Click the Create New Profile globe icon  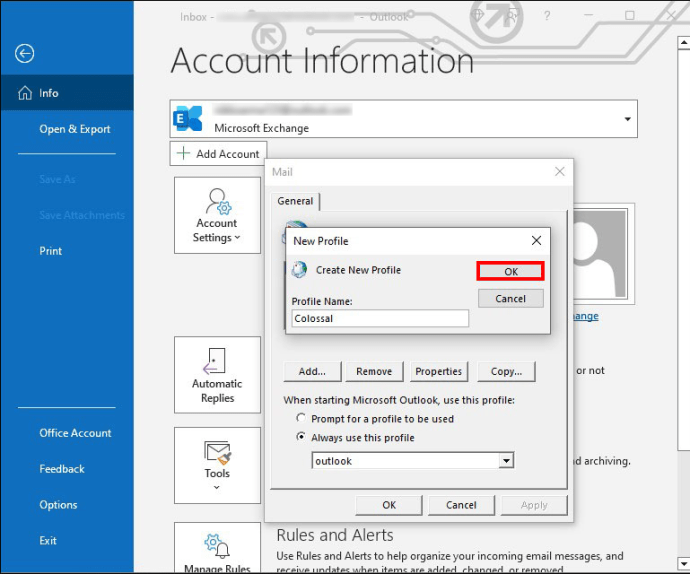(x=300, y=270)
